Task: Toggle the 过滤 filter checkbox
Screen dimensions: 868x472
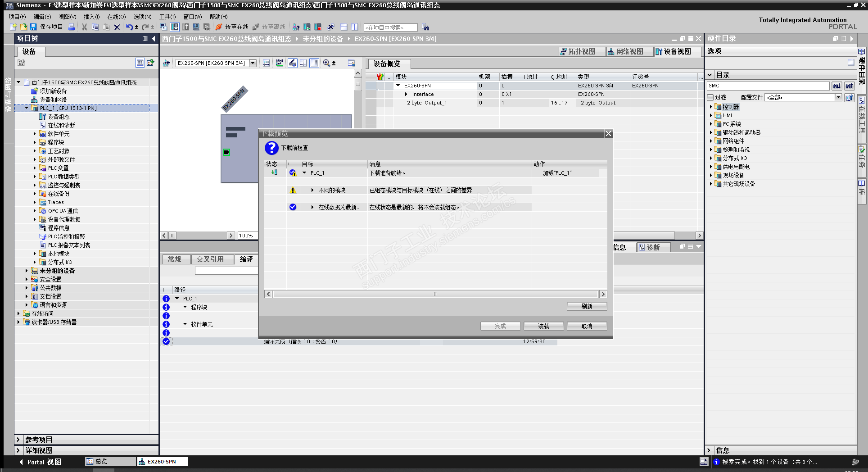Action: (710, 97)
